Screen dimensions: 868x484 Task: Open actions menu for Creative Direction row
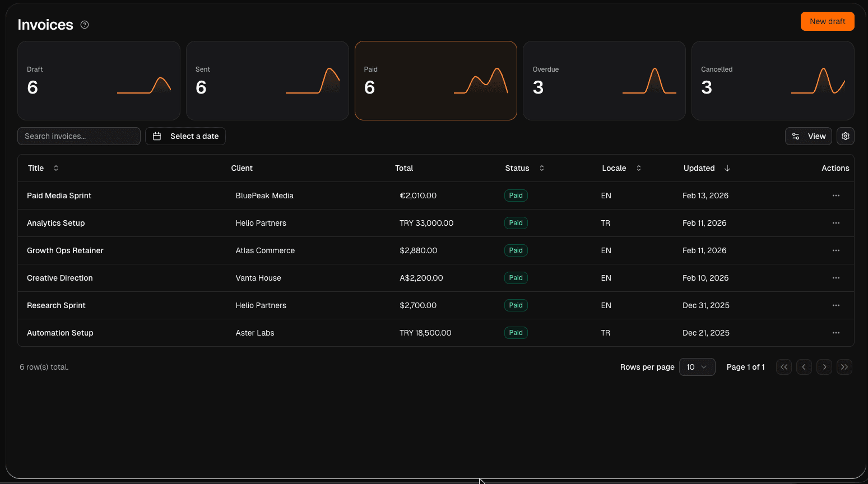(835, 278)
